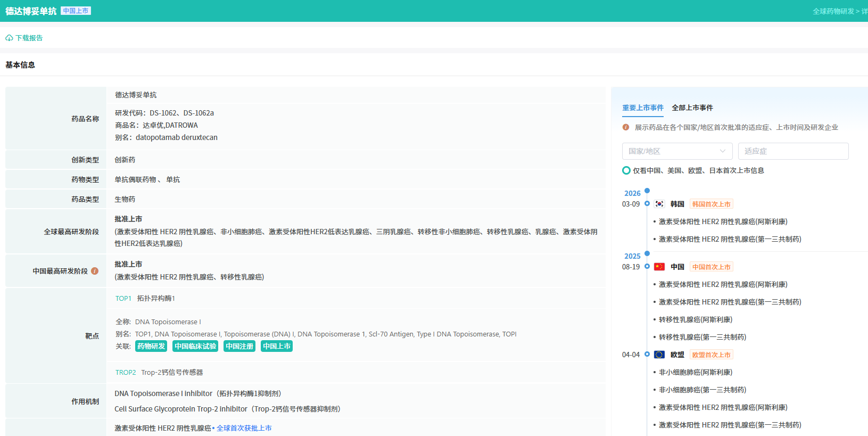Viewport: 868px width, 436px height.
Task: Click into the 适应症 input field
Action: click(x=793, y=151)
